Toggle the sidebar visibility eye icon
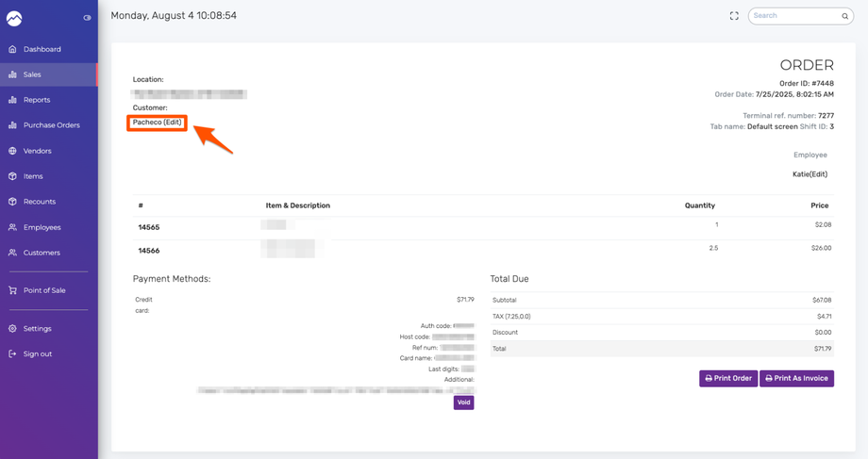The image size is (868, 459). tap(87, 18)
